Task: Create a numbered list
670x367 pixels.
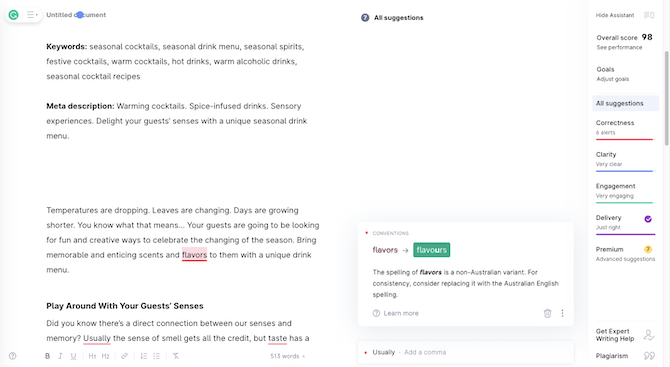Action: (144, 356)
